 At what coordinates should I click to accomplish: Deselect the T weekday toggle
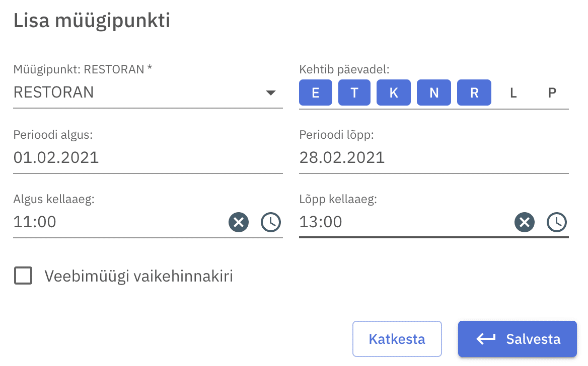tap(354, 93)
